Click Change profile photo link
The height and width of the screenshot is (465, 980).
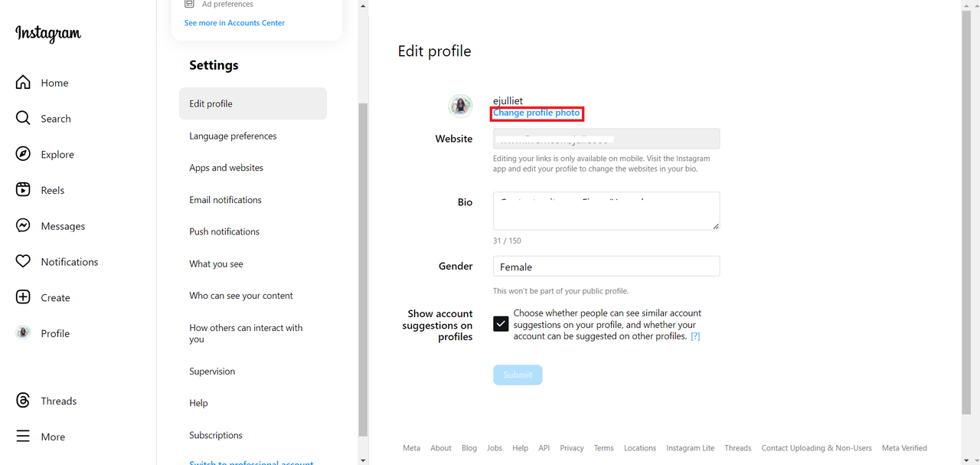(536, 113)
